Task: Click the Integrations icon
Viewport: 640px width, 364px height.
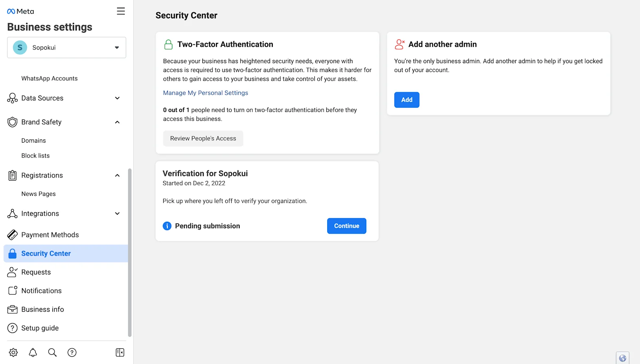Action: click(x=12, y=214)
